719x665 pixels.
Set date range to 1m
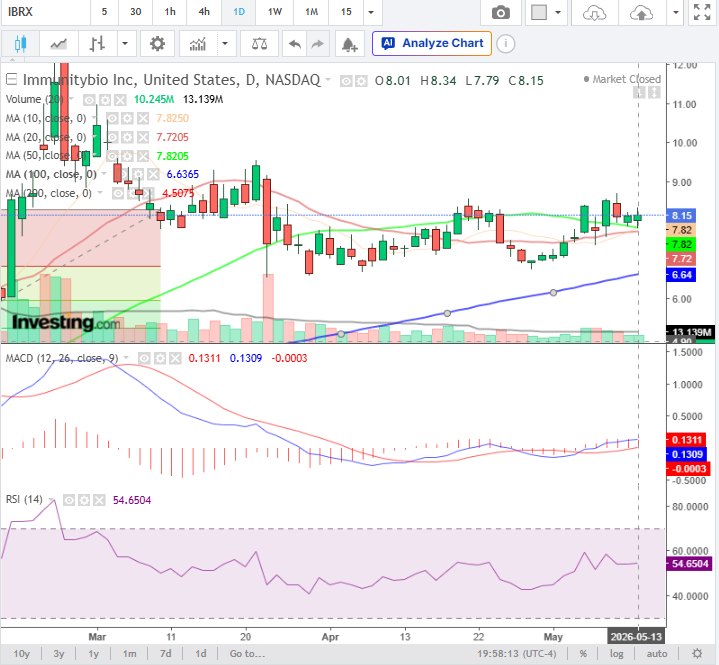[x=129, y=654]
